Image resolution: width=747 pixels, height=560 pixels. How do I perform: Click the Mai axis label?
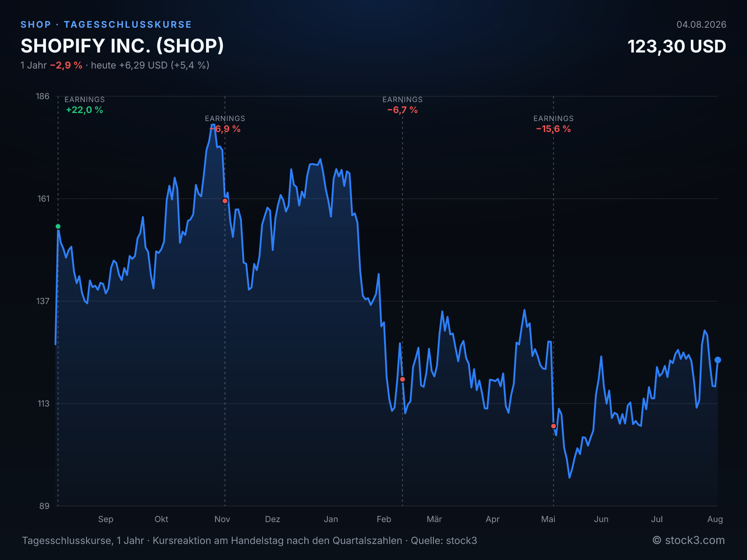point(548,519)
